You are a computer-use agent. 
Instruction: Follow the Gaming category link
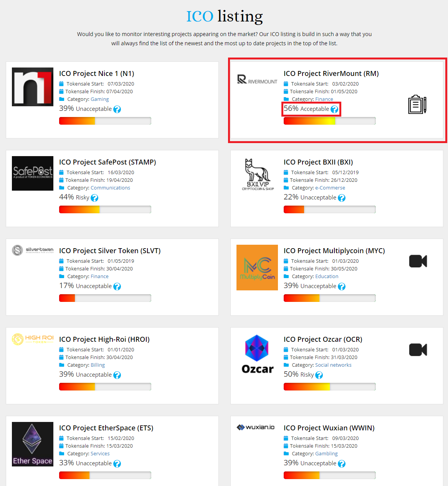[x=100, y=99]
